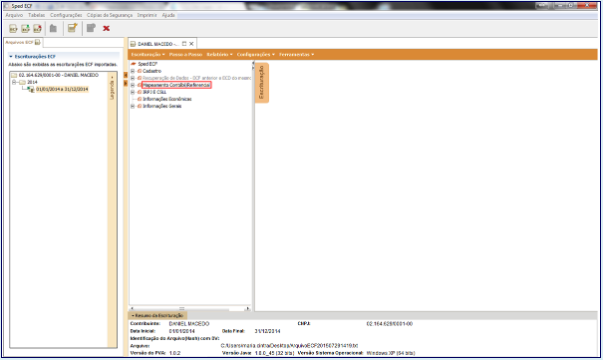Click the edit note toolbar icon with pencil

click(72, 28)
